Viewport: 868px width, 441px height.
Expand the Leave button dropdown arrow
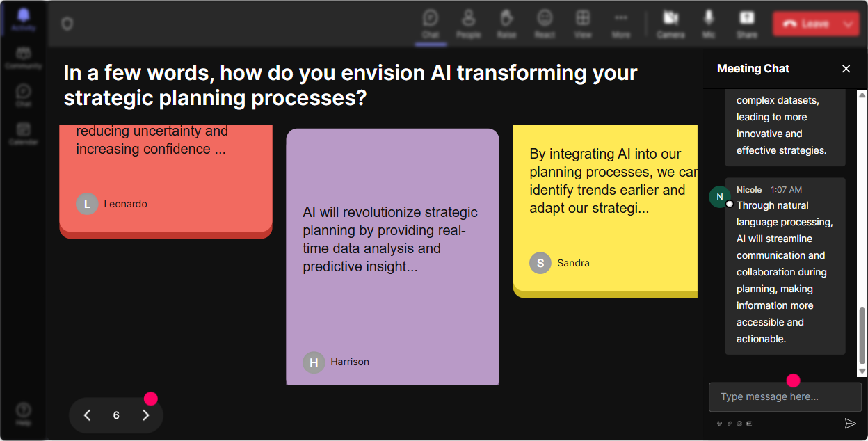tap(849, 24)
